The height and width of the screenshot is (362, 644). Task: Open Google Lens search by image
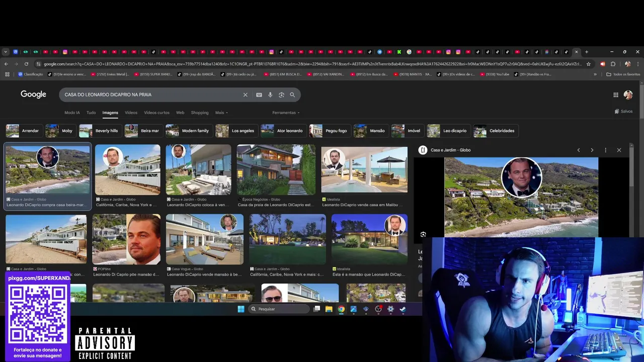coord(281,95)
